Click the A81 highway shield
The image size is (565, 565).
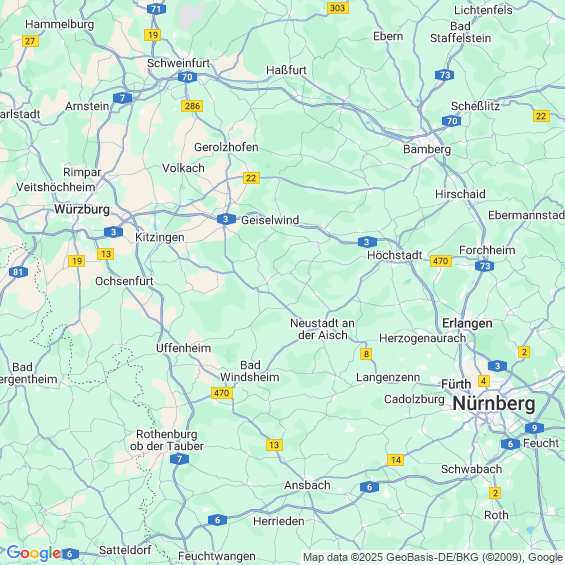click(x=18, y=272)
